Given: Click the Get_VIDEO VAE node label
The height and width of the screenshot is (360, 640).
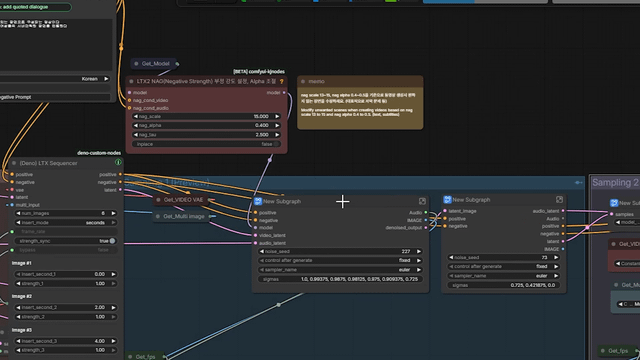Looking at the screenshot, I should pyautogui.click(x=183, y=200).
